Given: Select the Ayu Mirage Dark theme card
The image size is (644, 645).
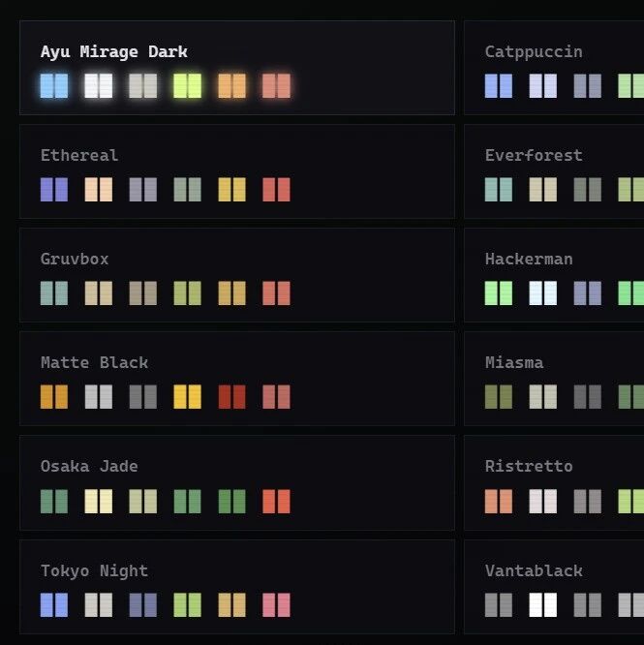Looking at the screenshot, I should pyautogui.click(x=237, y=68).
